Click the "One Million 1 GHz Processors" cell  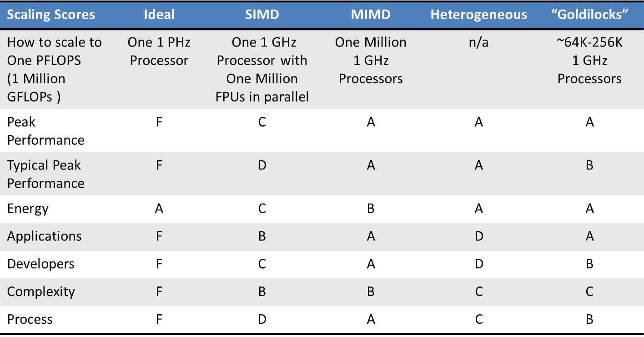[371, 60]
